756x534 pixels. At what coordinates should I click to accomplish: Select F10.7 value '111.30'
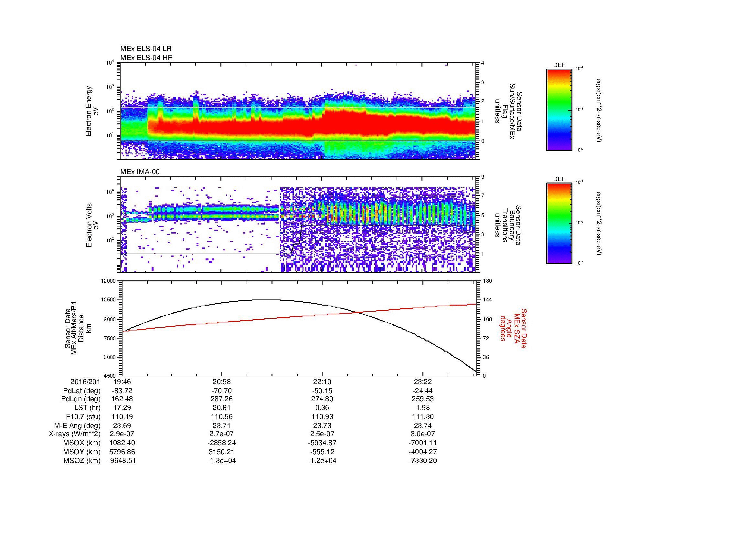(422, 417)
